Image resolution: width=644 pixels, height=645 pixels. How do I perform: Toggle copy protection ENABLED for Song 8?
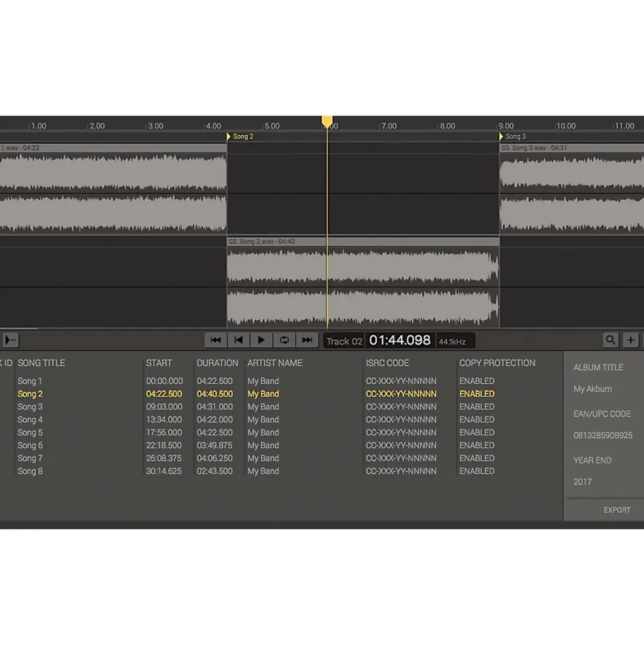click(x=477, y=471)
